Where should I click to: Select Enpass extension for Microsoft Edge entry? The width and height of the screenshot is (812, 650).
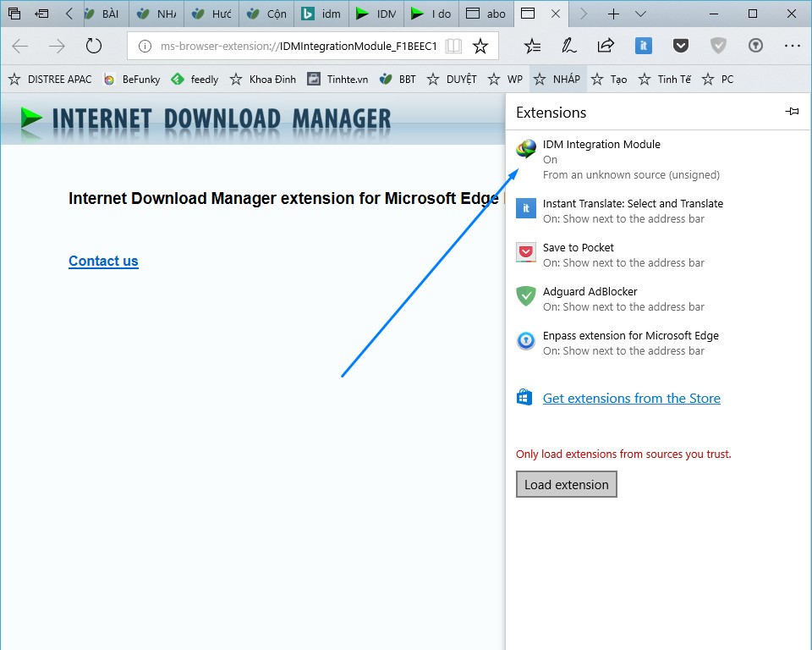[658, 343]
